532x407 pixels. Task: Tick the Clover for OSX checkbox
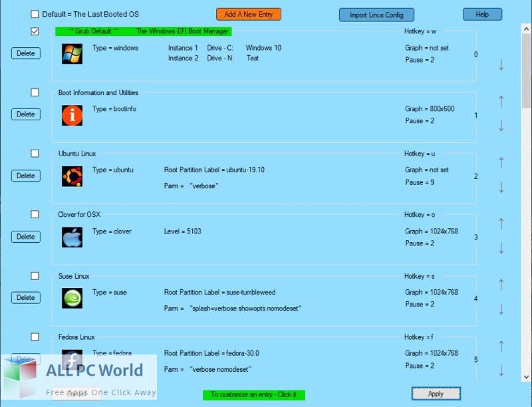pos(35,214)
